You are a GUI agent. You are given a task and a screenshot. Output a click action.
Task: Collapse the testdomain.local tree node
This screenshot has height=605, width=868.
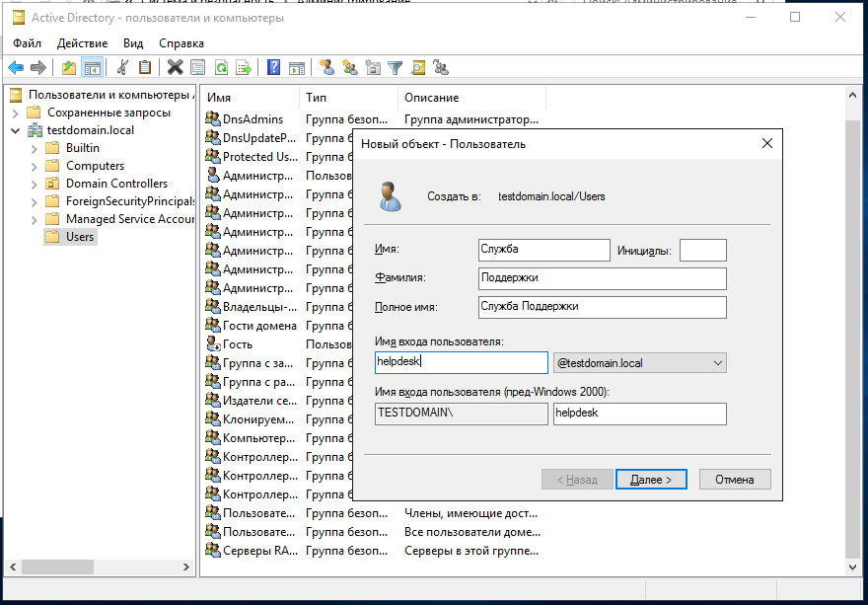click(15, 130)
